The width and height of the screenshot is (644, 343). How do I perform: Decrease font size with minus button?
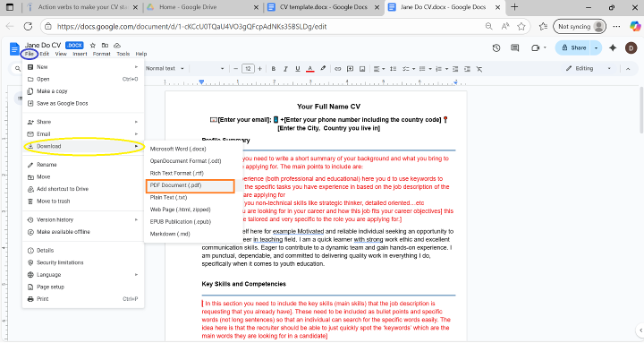(x=236, y=69)
